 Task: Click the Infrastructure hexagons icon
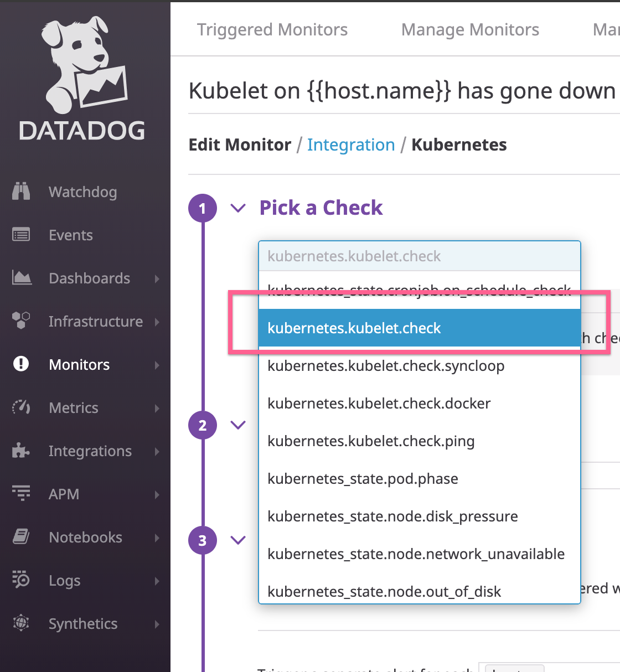click(x=21, y=320)
